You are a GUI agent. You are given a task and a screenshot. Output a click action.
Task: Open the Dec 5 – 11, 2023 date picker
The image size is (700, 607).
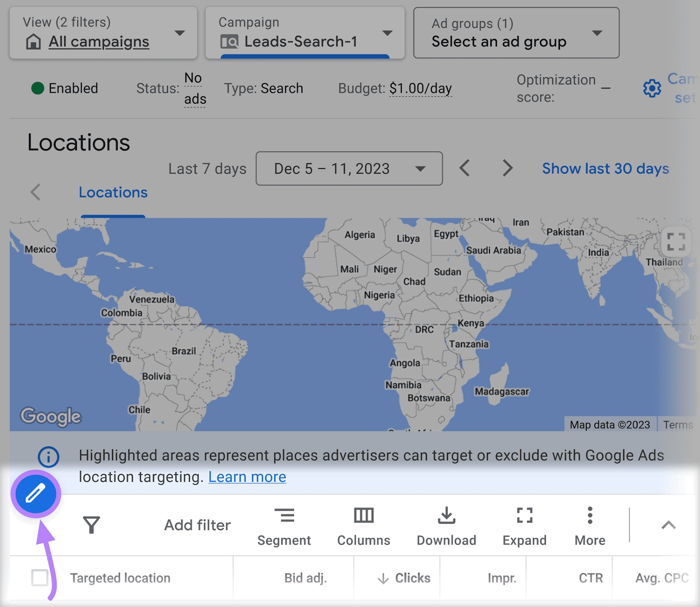point(349,168)
